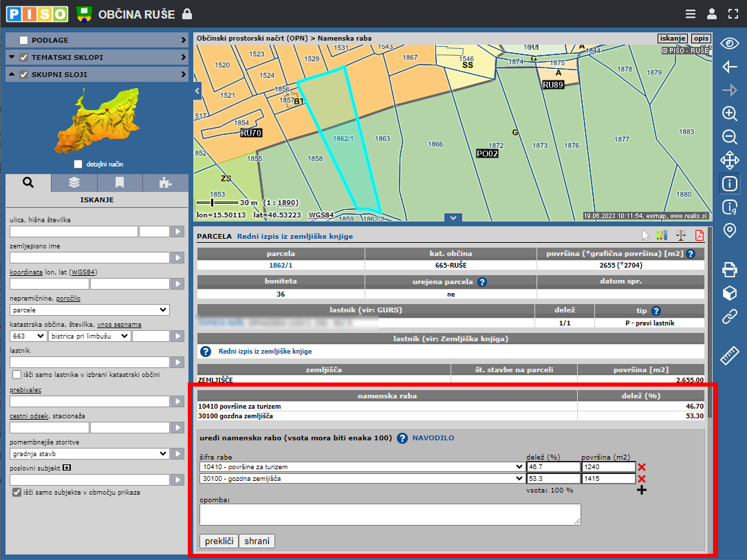The height and width of the screenshot is (560, 747).
Task: Go back to previous map view
Action: [x=729, y=67]
